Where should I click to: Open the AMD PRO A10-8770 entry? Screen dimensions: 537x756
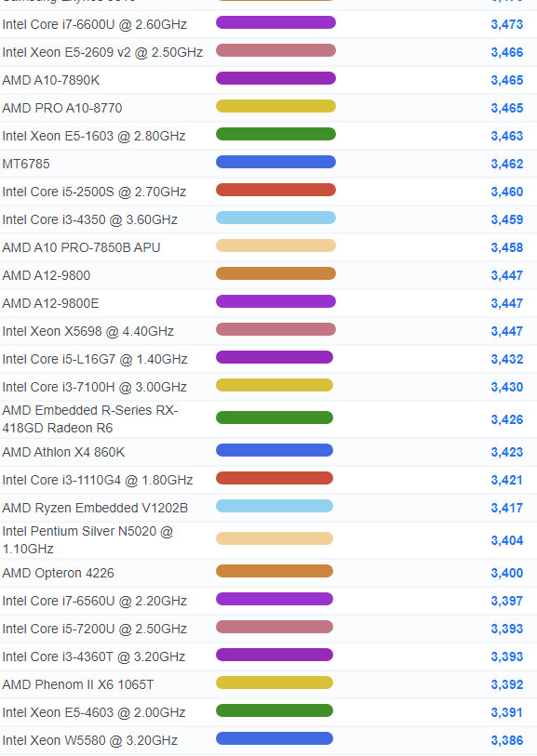(62, 109)
